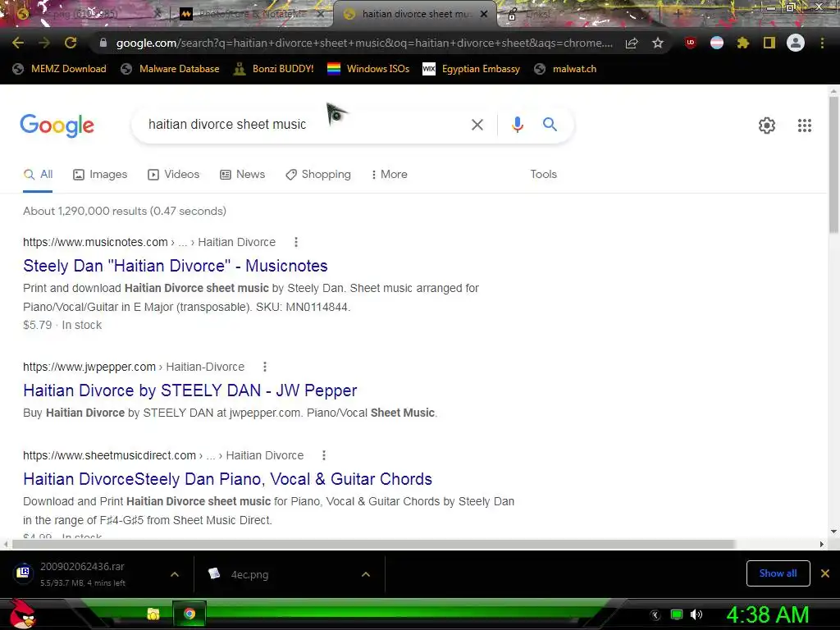Click the Angry Birds start button
The width and height of the screenshot is (840, 630).
click(22, 614)
